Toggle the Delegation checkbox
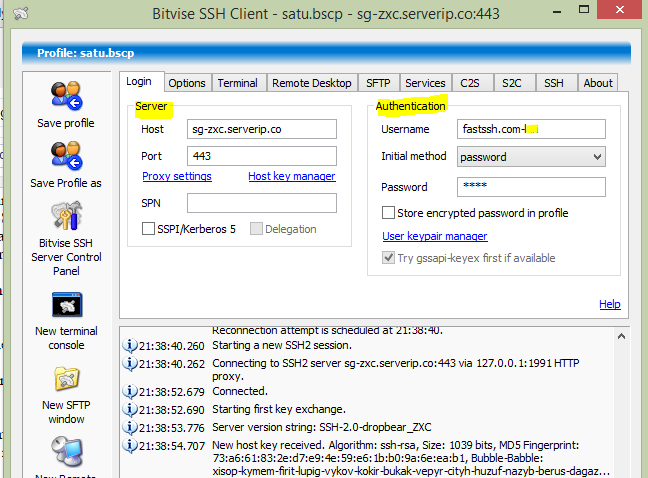Screen dimensions: 648x478 [x=256, y=228]
